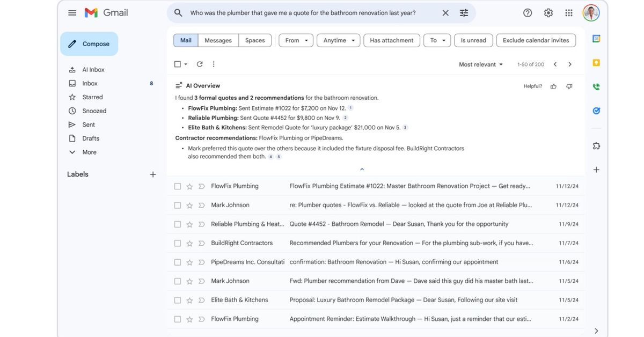Apply the Has attachment filter
The image size is (644, 337).
click(x=391, y=40)
